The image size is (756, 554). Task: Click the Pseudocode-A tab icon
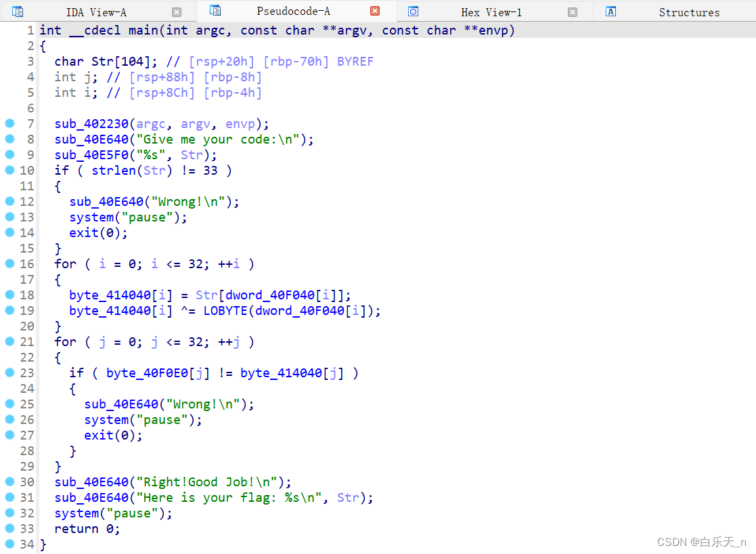pyautogui.click(x=215, y=10)
